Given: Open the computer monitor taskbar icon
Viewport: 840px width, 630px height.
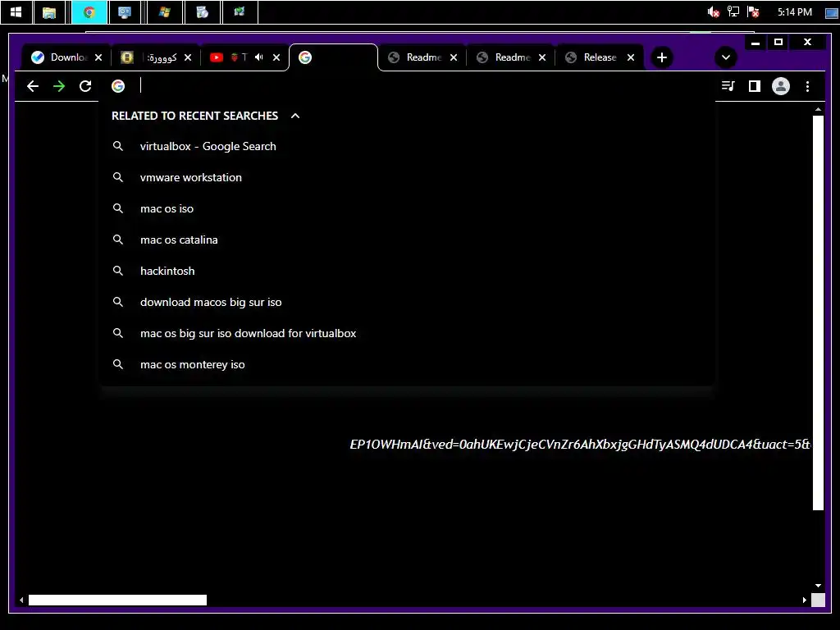Looking at the screenshot, I should pyautogui.click(x=125, y=11).
